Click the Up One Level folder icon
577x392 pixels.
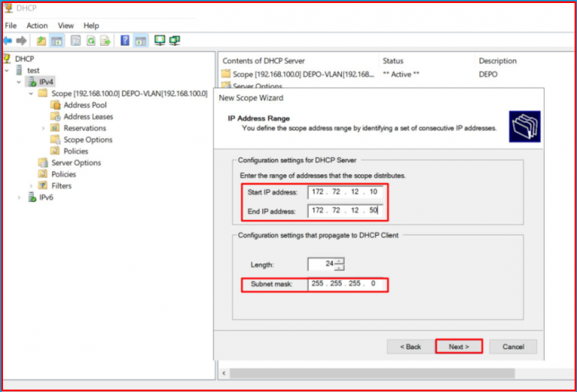pyautogui.click(x=41, y=41)
